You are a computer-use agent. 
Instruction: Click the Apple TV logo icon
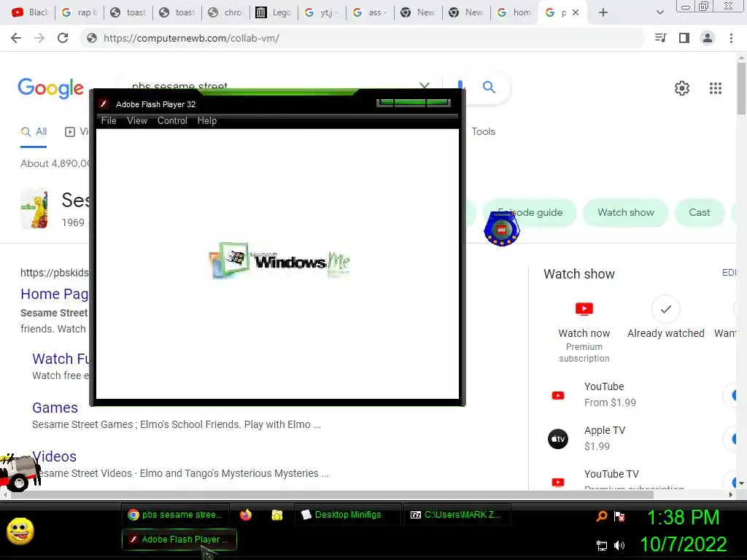click(x=558, y=438)
